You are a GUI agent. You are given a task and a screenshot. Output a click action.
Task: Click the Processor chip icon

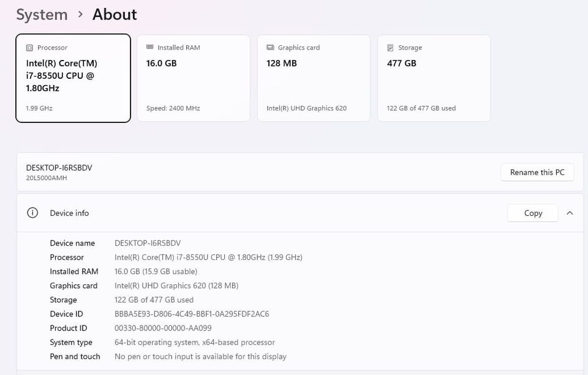[29, 48]
